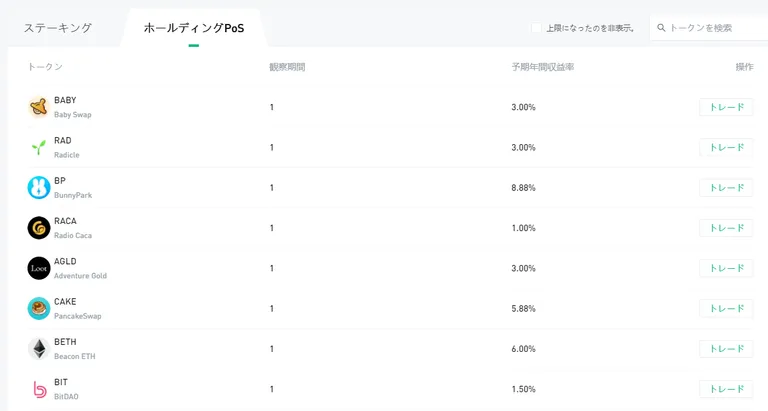
Task: Select the ホールディングPoS tab
Action: pyautogui.click(x=194, y=28)
